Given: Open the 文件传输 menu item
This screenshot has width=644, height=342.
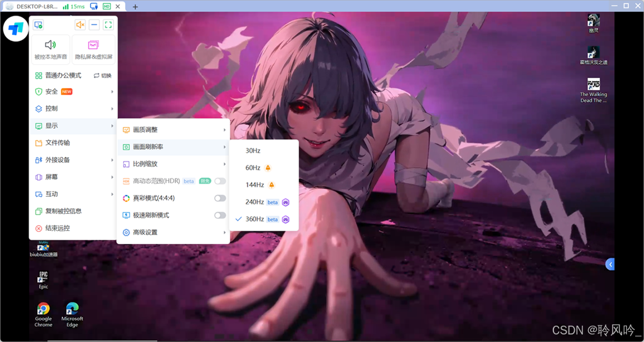Looking at the screenshot, I should tap(74, 143).
